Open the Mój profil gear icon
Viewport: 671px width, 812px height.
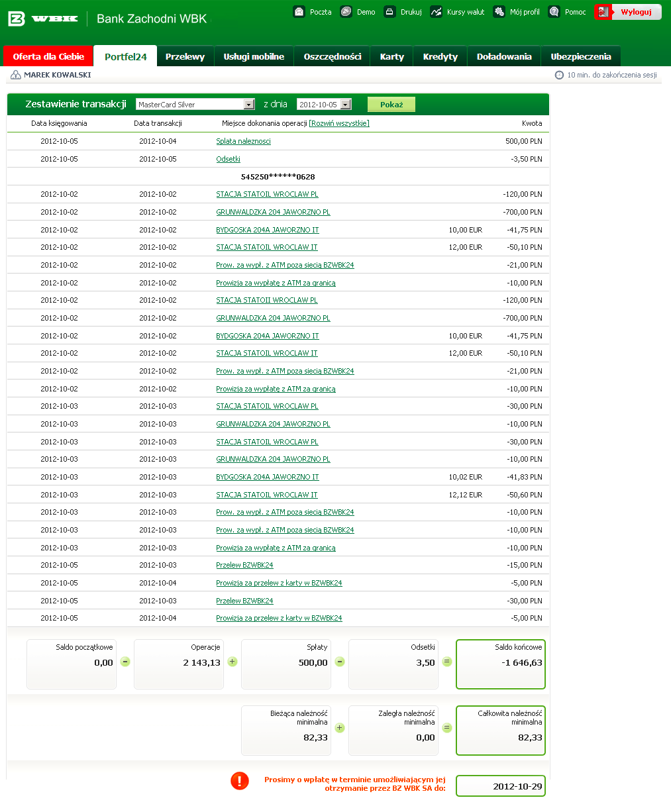click(499, 12)
